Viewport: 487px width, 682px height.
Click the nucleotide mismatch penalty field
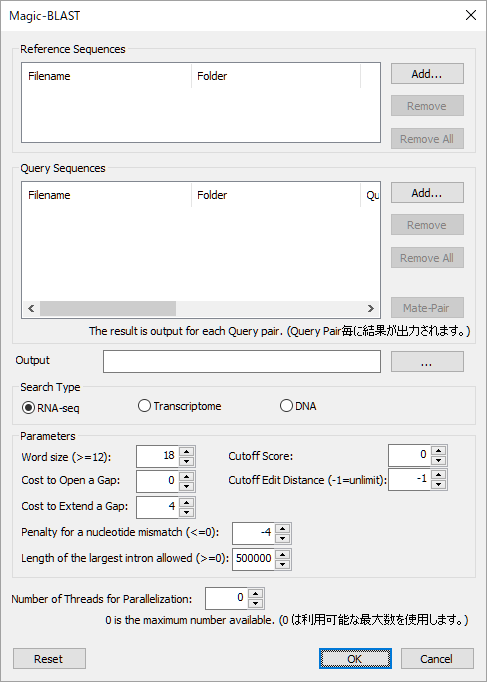[x=254, y=533]
